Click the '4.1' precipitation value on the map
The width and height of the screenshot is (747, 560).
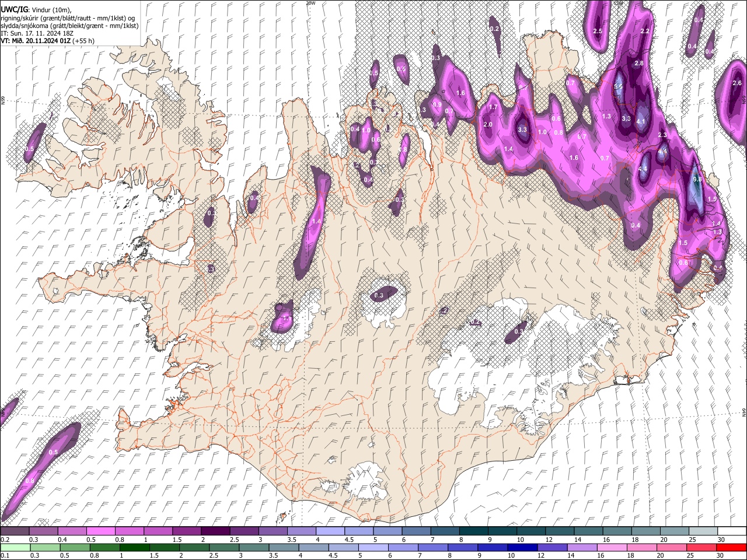tap(641, 122)
